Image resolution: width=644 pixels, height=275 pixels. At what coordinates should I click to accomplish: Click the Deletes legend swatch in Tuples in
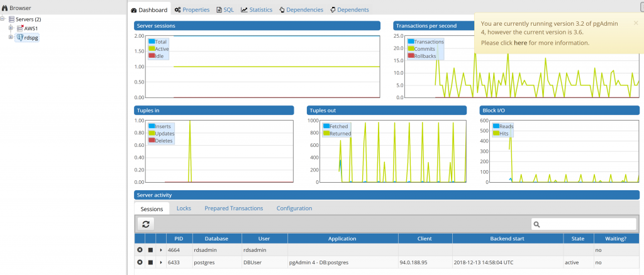point(152,140)
